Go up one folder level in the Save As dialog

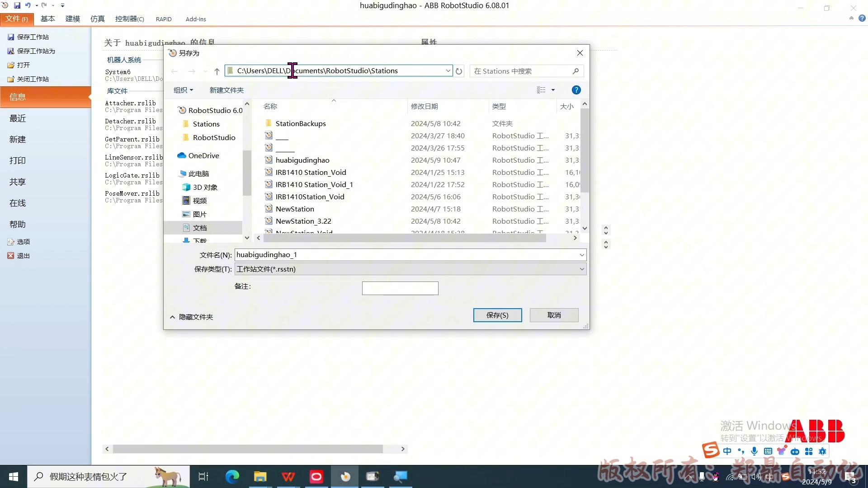click(x=217, y=71)
